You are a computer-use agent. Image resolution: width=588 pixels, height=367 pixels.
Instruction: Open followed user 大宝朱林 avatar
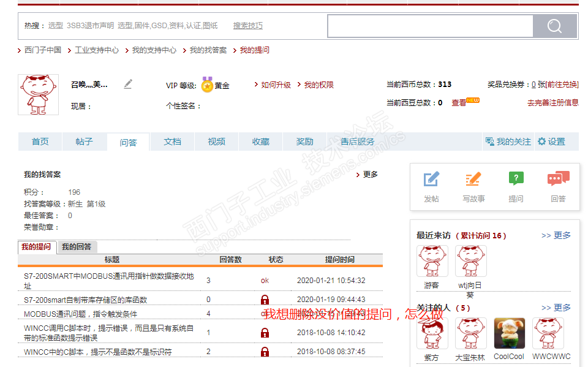point(470,333)
